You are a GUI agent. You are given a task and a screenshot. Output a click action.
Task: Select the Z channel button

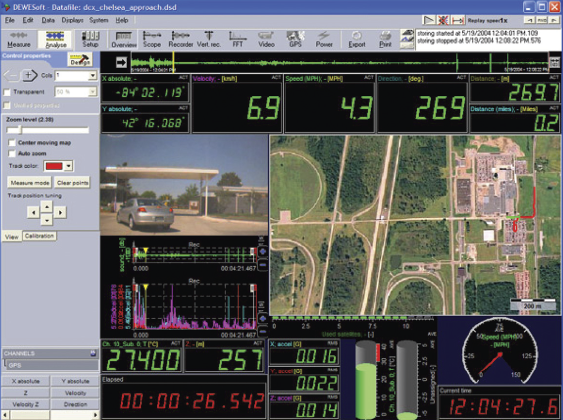(26, 393)
